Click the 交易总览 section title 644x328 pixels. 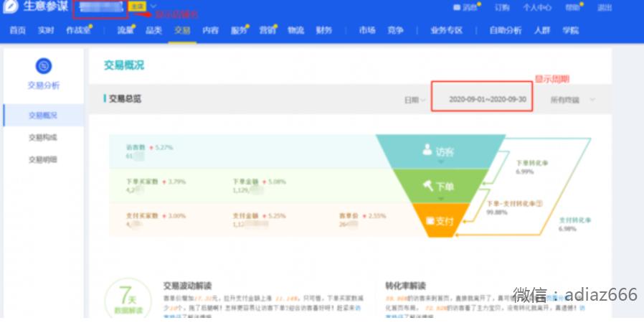tap(125, 98)
